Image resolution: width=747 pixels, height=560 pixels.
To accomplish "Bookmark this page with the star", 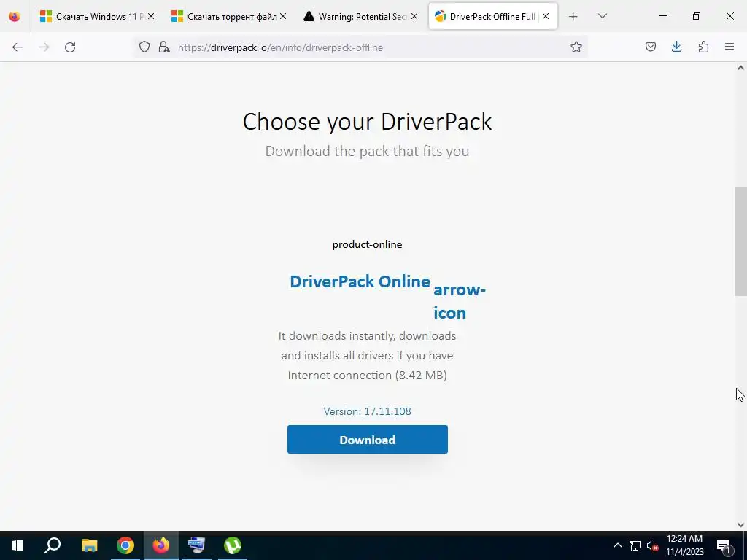I will 576,47.
